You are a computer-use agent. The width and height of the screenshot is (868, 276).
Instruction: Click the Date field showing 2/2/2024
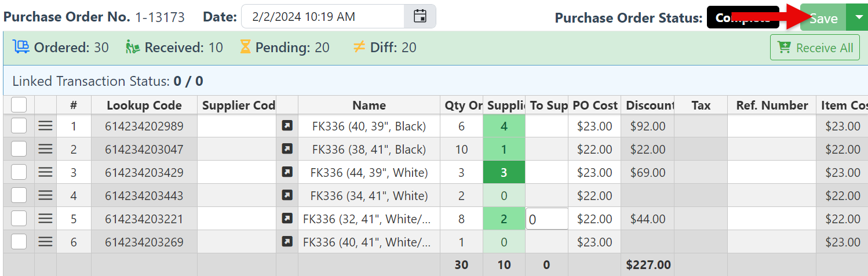[323, 17]
